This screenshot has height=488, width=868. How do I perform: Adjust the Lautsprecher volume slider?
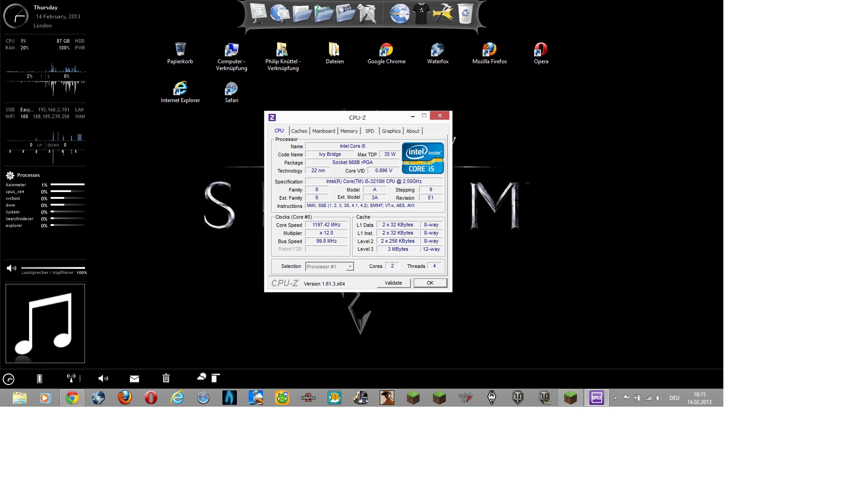[53, 268]
